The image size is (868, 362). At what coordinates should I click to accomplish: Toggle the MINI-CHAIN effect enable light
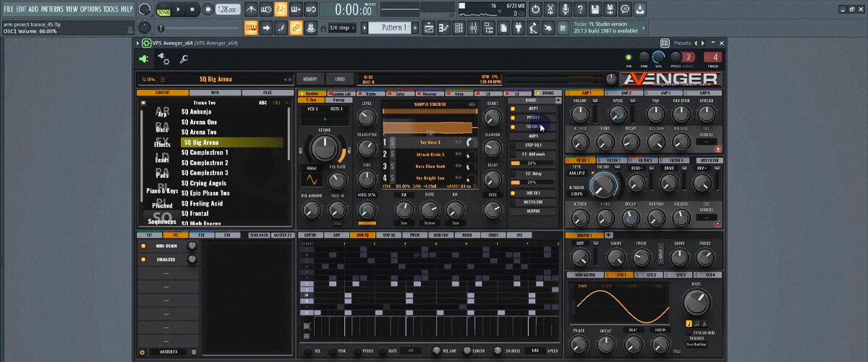tap(142, 246)
